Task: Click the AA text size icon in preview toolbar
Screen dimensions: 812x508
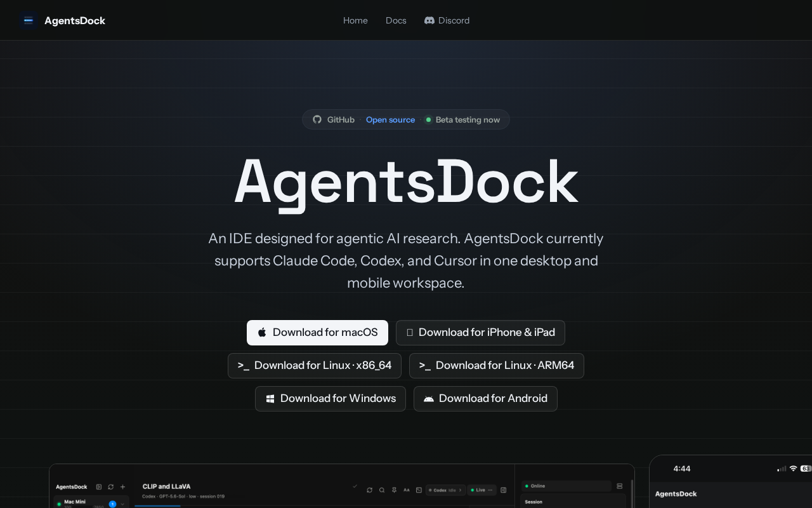Action: 407,490
